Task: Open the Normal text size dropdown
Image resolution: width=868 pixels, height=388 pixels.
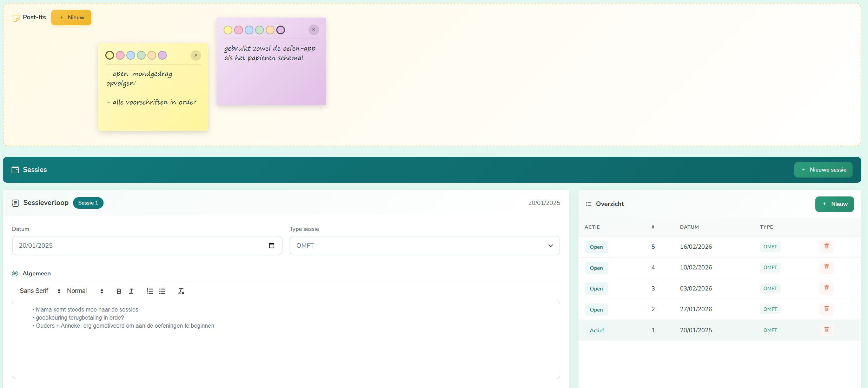Action: [x=85, y=291]
